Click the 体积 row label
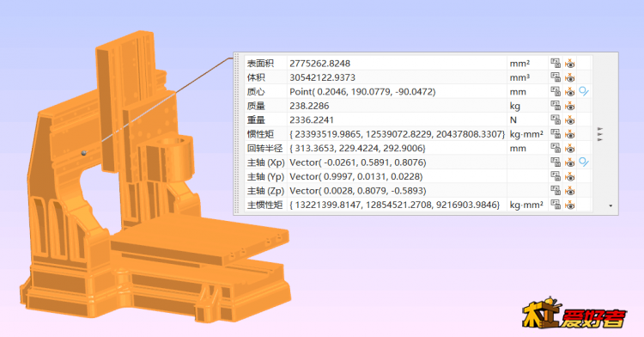 tap(256, 77)
